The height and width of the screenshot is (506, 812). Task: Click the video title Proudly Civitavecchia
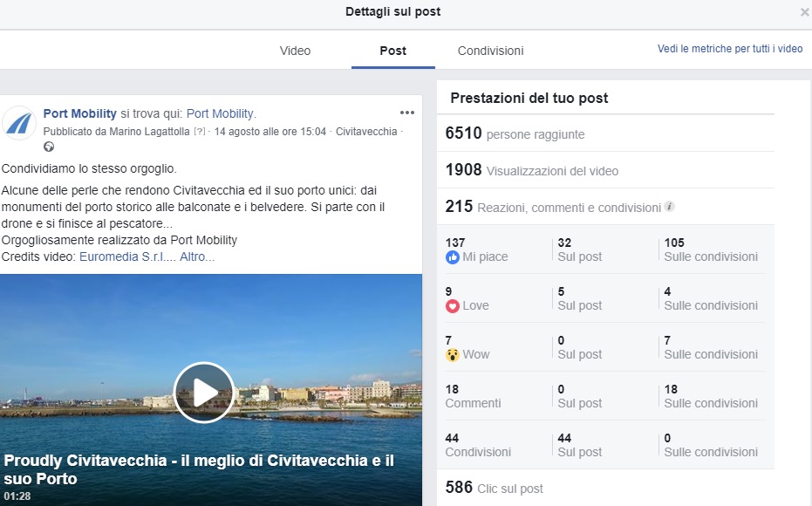click(x=199, y=469)
